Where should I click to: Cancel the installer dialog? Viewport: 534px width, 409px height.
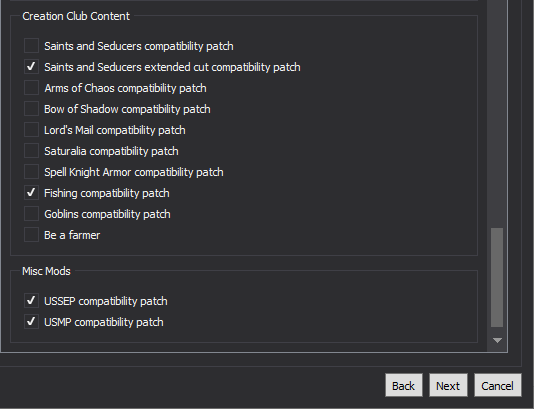point(498,386)
